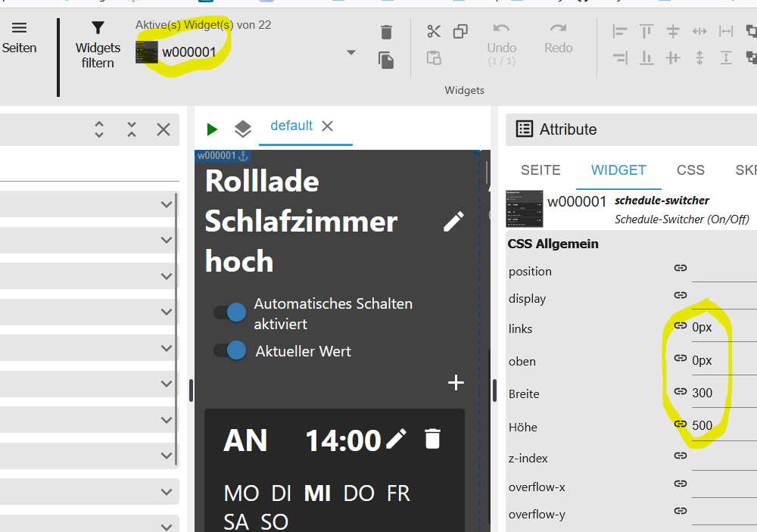Screen dimensions: 757x532
Task: Collapse all palette groups with inward arrows
Action: tap(131, 129)
